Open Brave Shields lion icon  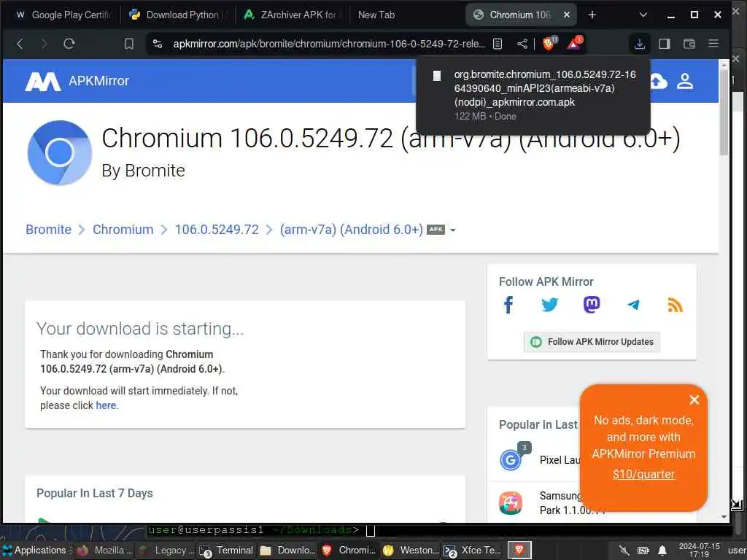click(x=549, y=43)
